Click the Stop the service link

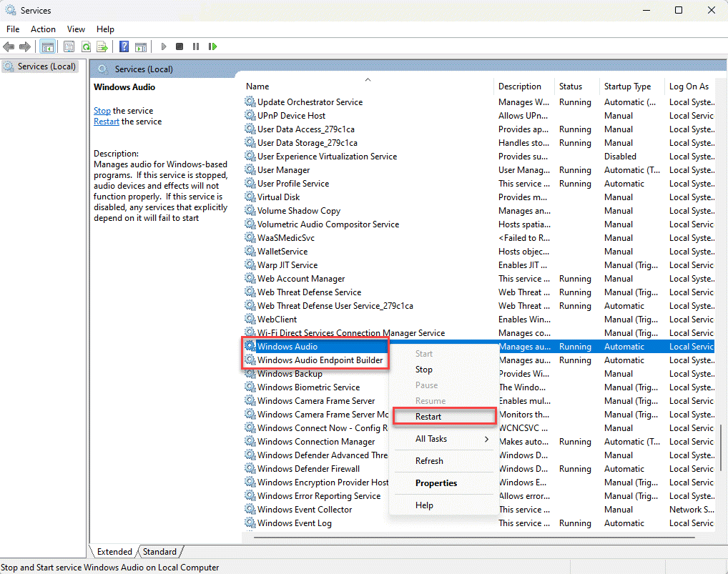[102, 111]
